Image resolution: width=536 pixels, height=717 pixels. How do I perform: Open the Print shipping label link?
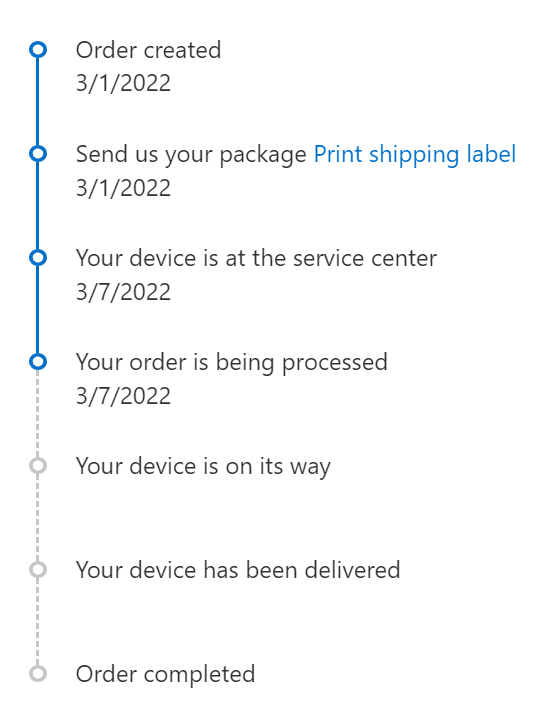tap(415, 154)
